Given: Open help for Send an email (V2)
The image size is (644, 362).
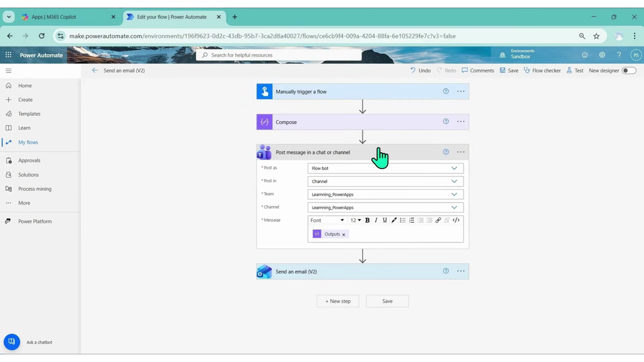Looking at the screenshot, I should pos(446,271).
